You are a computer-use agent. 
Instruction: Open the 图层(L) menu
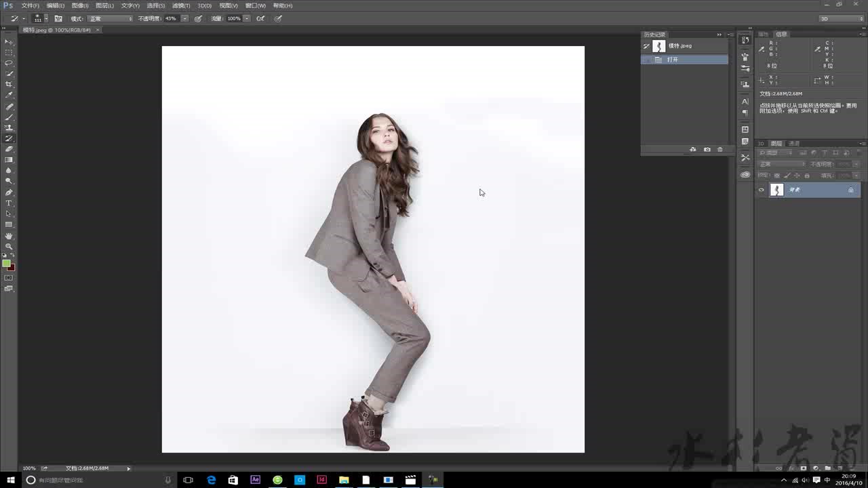tap(104, 5)
